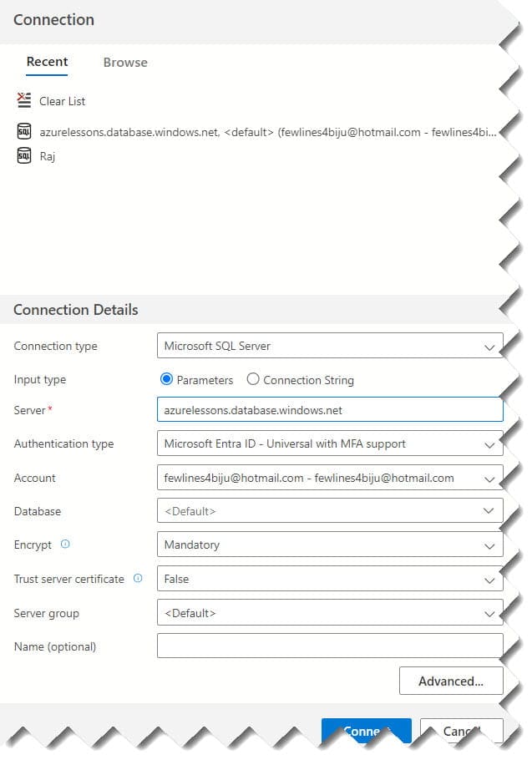The image size is (532, 760).
Task: Switch to the Recent tab
Action: click(x=47, y=62)
